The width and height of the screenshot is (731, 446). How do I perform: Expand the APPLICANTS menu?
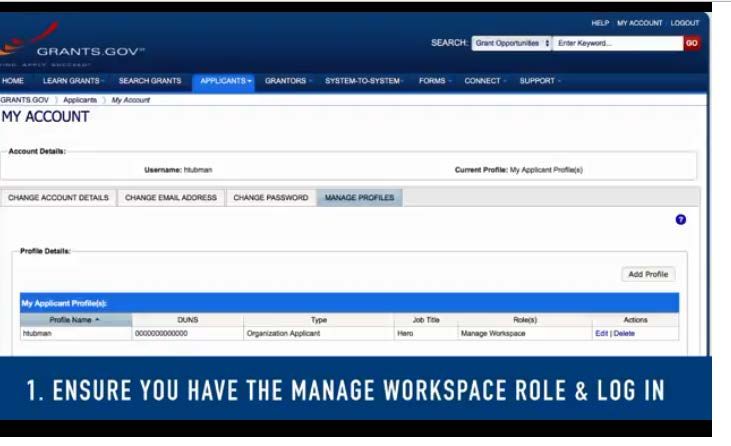click(x=224, y=82)
